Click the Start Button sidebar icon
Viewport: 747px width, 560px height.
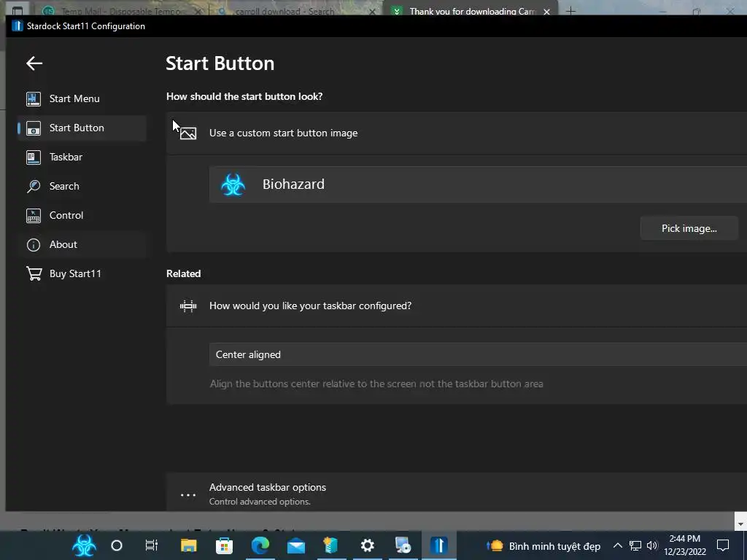point(34,128)
